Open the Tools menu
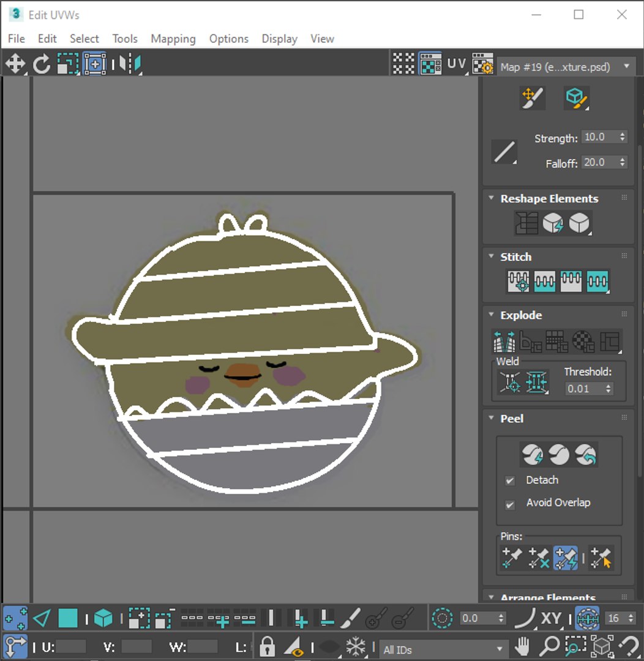 click(x=125, y=39)
